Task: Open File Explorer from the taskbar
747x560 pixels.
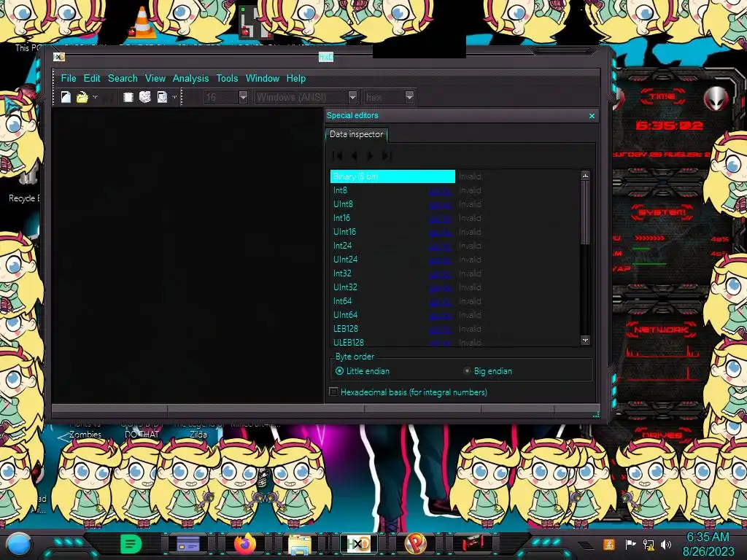Action: tap(300, 544)
